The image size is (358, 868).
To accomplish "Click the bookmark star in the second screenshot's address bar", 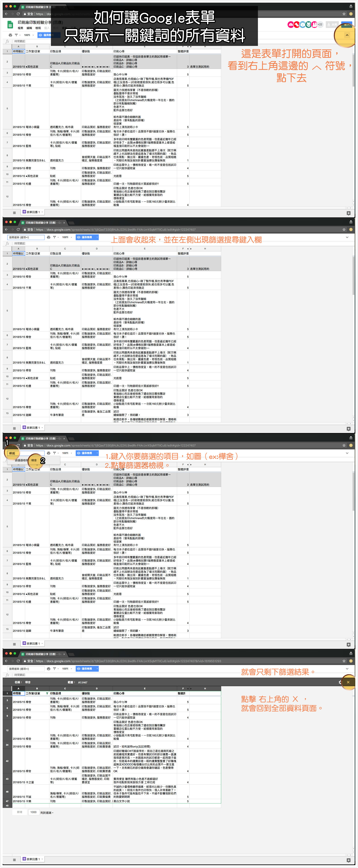I will (x=344, y=230).
